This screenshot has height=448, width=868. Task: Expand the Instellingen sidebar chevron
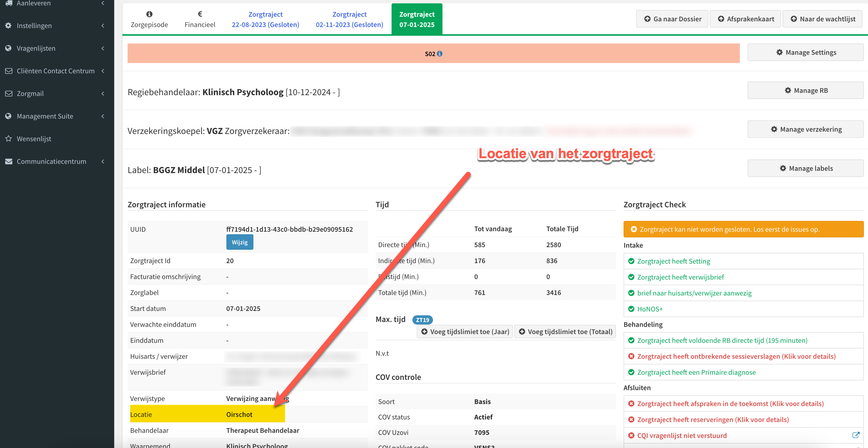(x=102, y=25)
